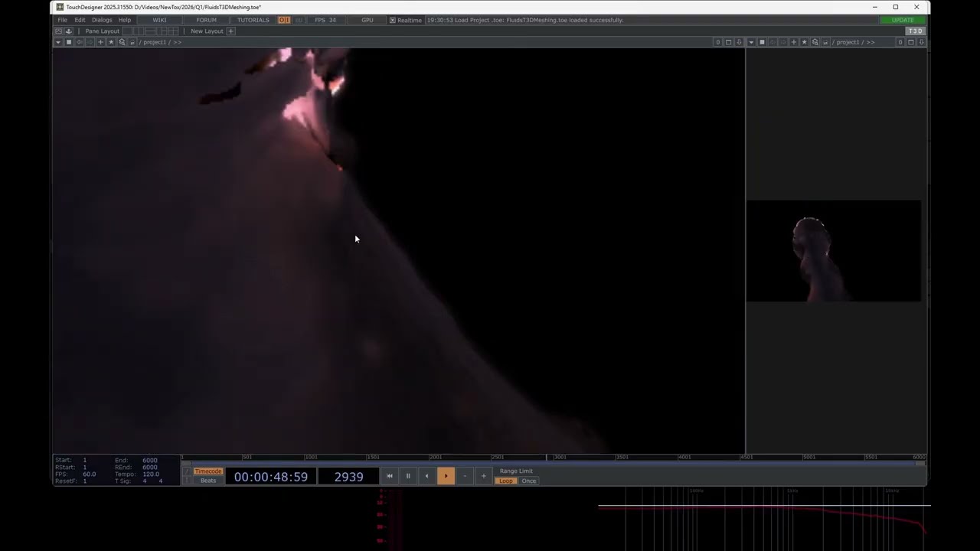Select the three-pane layout icon
980x551 pixels.
pyautogui.click(x=162, y=31)
